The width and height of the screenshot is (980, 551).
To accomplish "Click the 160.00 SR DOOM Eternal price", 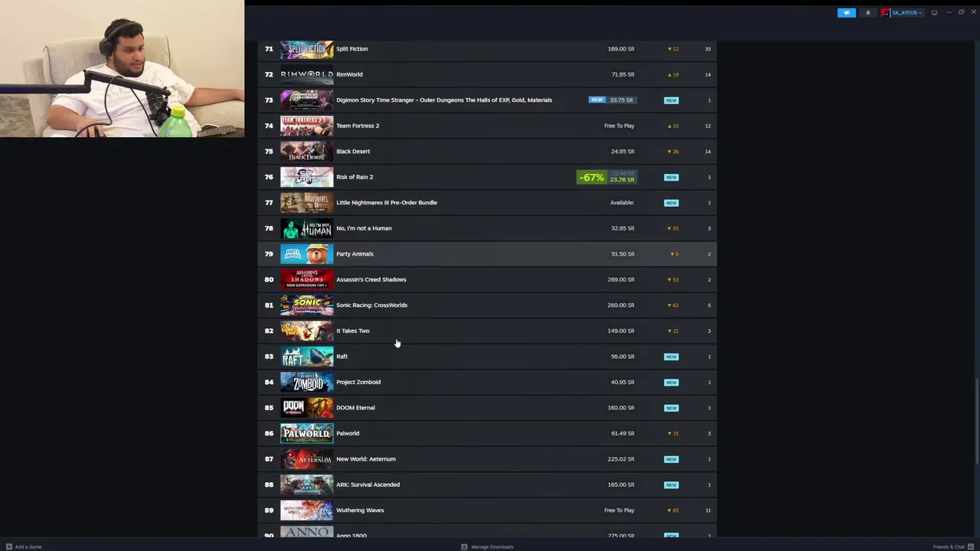I will [x=621, y=408].
